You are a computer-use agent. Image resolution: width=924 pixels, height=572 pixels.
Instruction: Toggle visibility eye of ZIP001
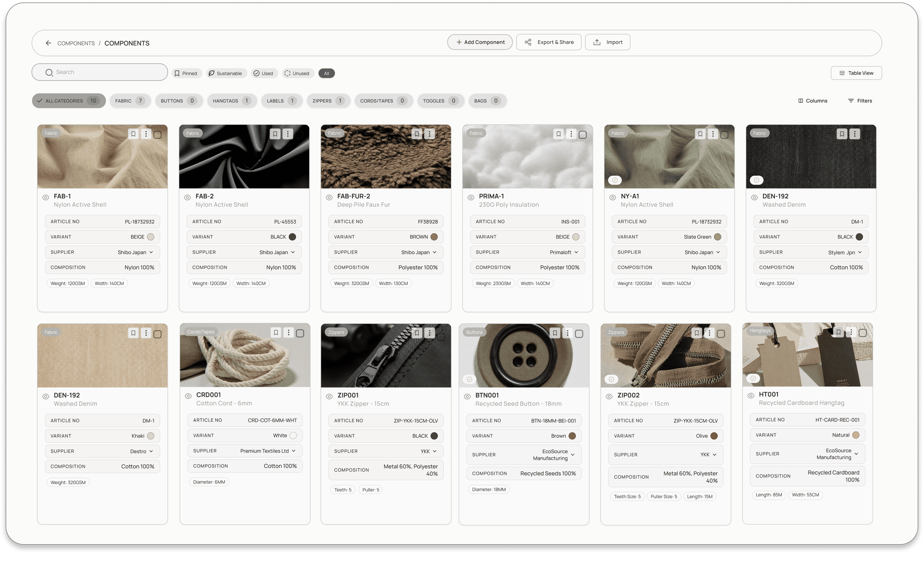click(329, 397)
